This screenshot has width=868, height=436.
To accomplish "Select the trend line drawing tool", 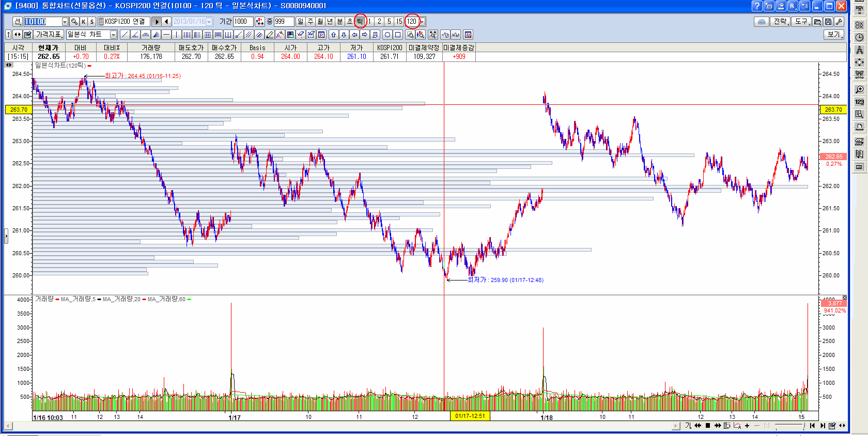I will click(125, 35).
